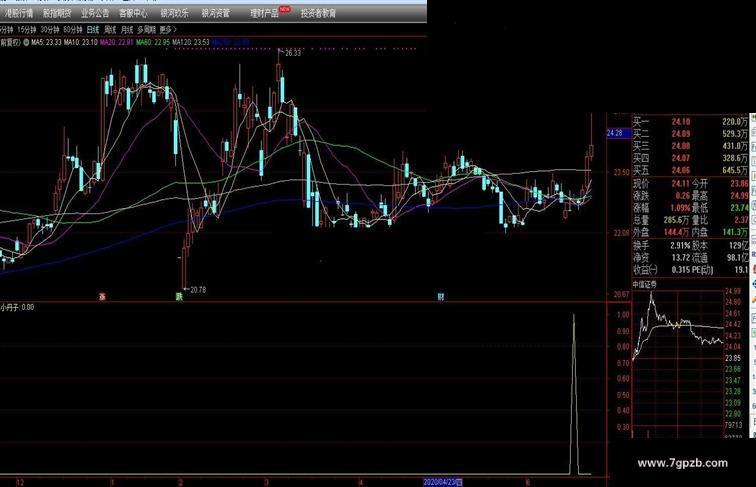Open the 理财产品 menu item
The image size is (756, 487).
(x=264, y=14)
